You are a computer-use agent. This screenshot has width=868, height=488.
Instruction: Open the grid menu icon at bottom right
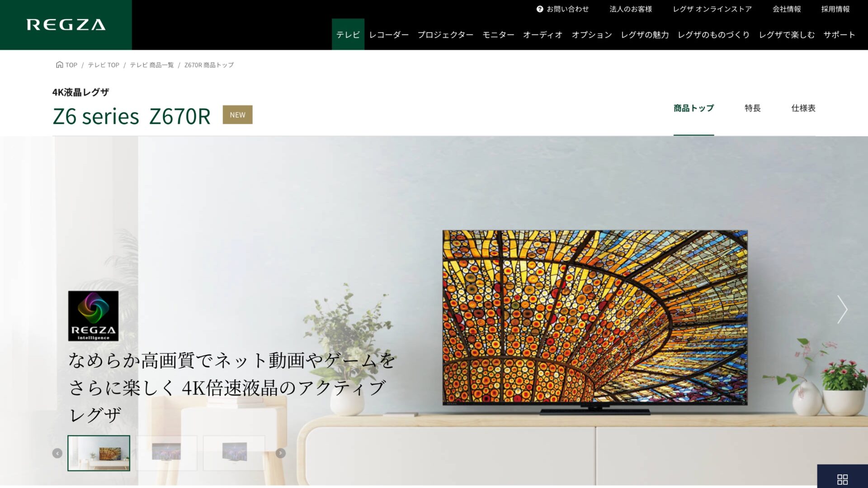click(842, 479)
